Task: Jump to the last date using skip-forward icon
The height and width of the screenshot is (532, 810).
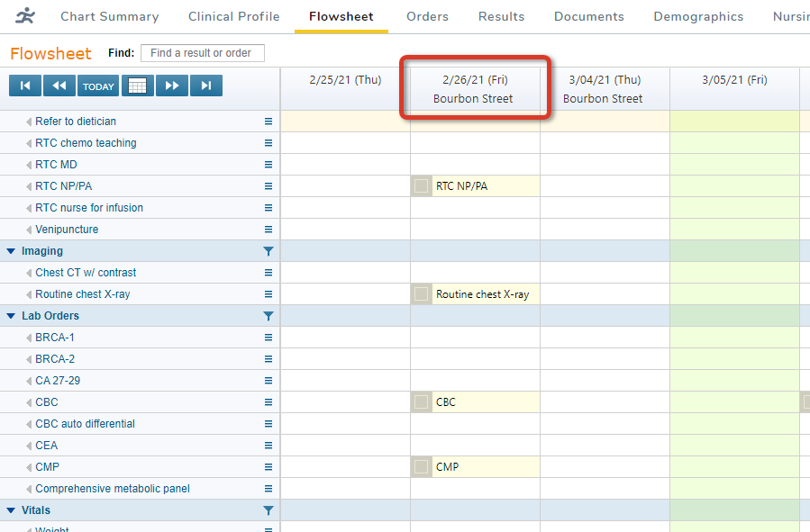Action: (207, 86)
